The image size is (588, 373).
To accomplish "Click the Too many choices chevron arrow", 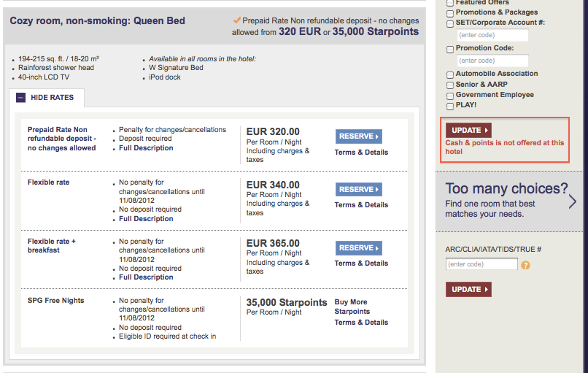I will coord(572,201).
